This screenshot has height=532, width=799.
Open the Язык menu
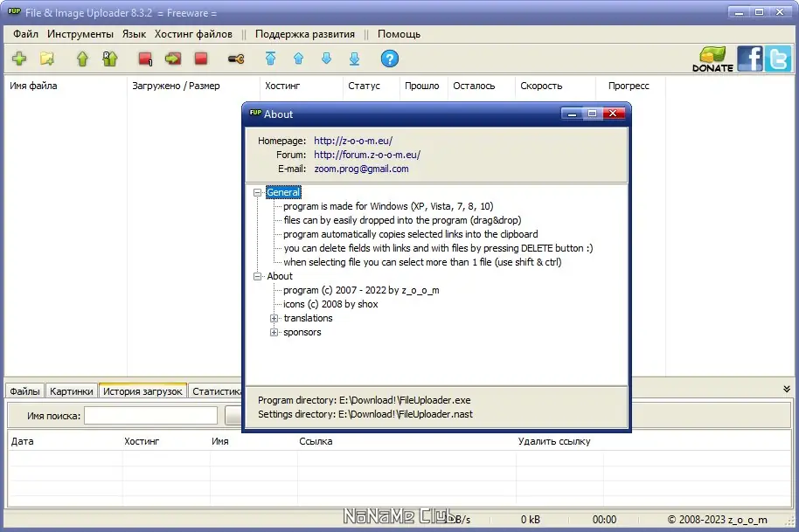[x=134, y=34]
